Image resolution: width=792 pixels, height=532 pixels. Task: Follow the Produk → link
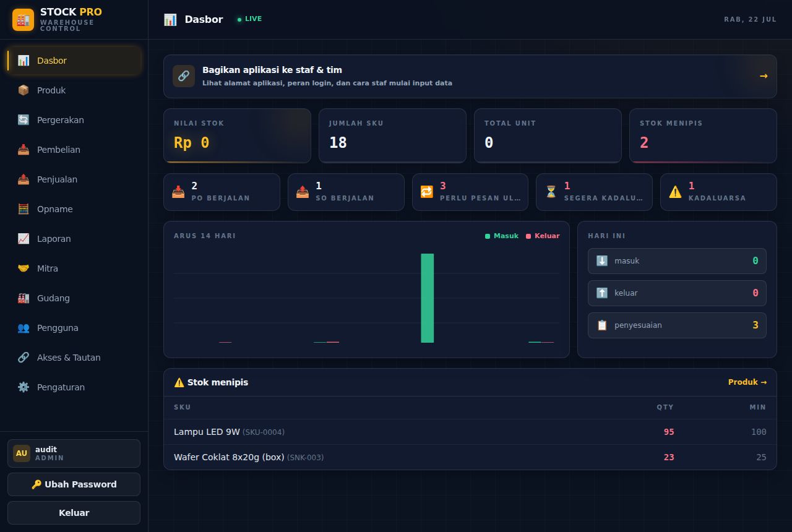[747, 382]
